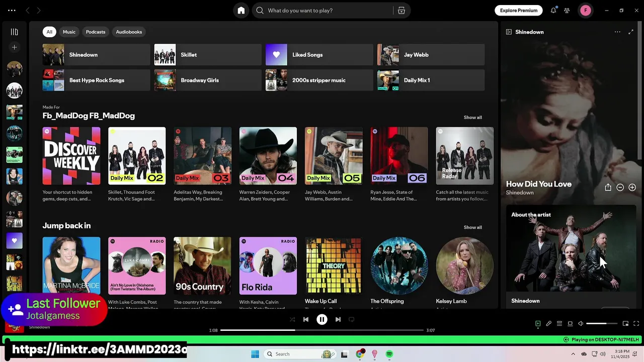Select the All filter chip
This screenshot has height=362, width=644.
pyautogui.click(x=49, y=32)
